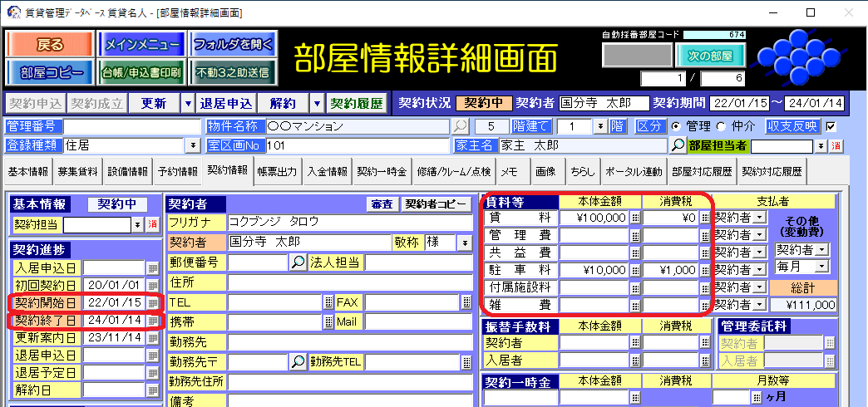The width and height of the screenshot is (868, 407).
Task: Expand the 登録種類 dropdown showing 住居
Action: (x=193, y=145)
